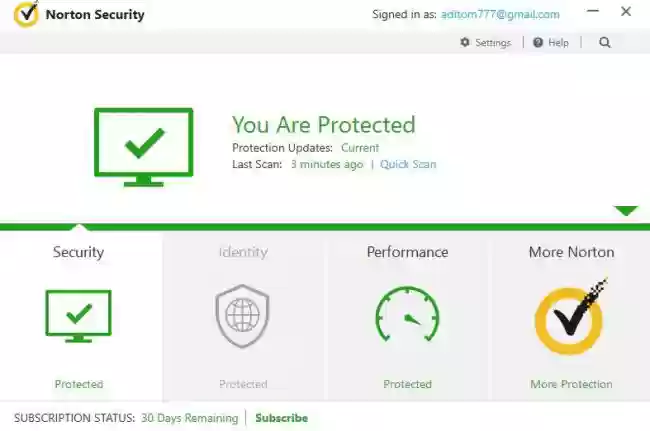This screenshot has height=431, width=650.
Task: Open the More Norton tab
Action: pyautogui.click(x=571, y=252)
